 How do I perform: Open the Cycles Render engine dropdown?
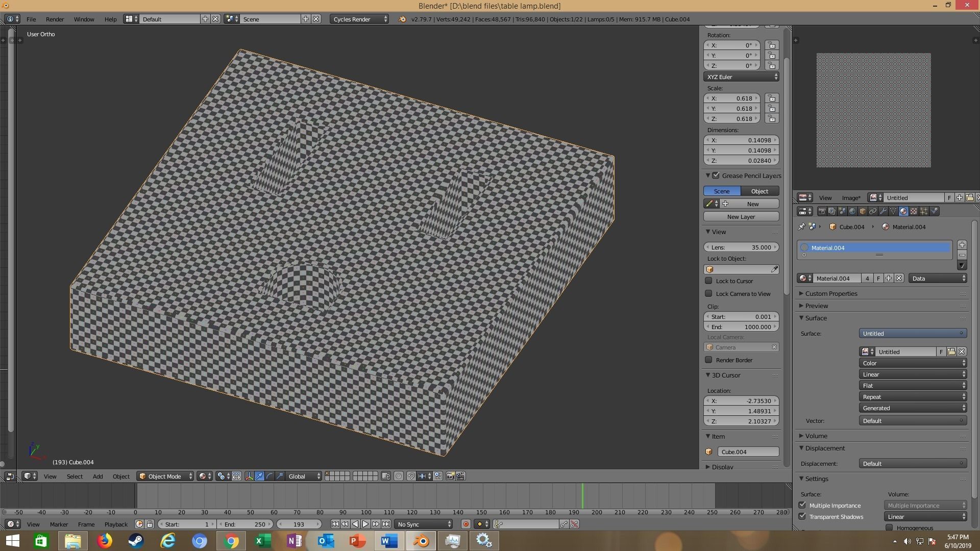click(359, 19)
